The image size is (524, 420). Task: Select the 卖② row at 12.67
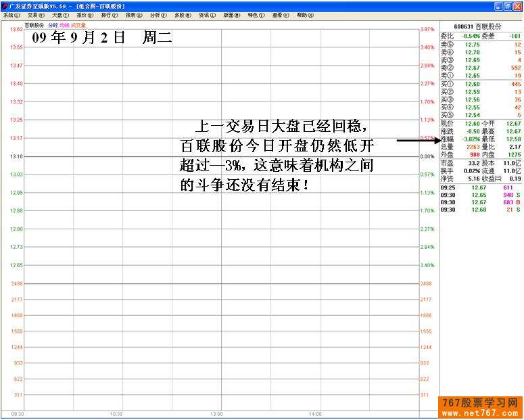[x=481, y=68]
